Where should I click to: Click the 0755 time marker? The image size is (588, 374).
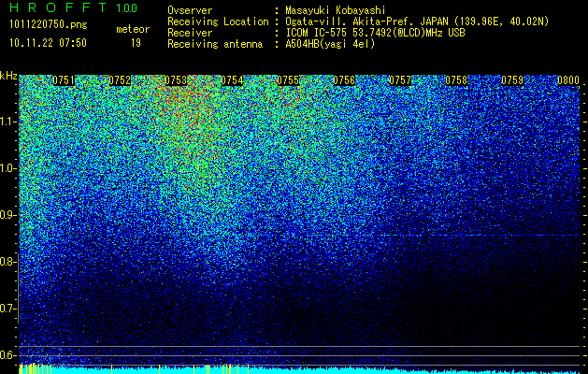(288, 80)
